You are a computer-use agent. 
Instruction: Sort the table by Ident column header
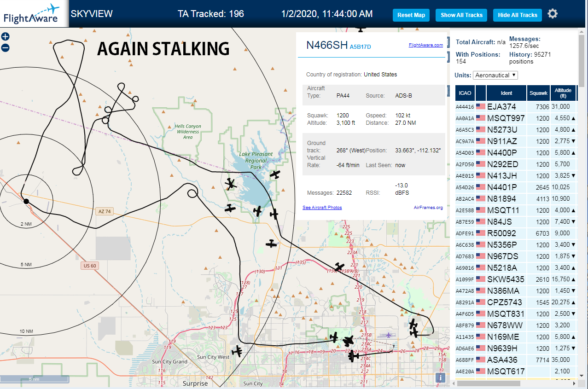[x=506, y=93]
